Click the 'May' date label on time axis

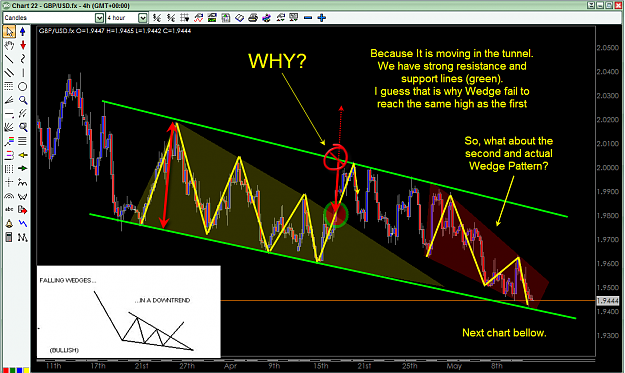[x=454, y=365]
